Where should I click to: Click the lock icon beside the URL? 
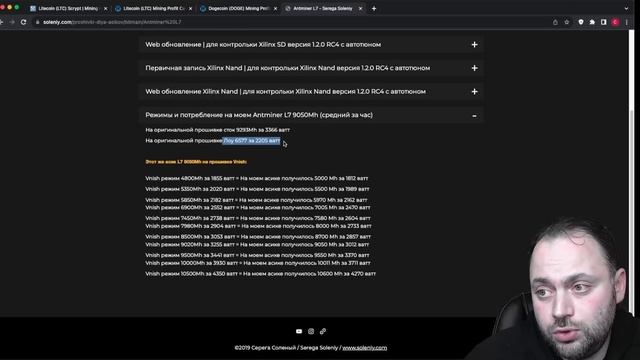38,22
